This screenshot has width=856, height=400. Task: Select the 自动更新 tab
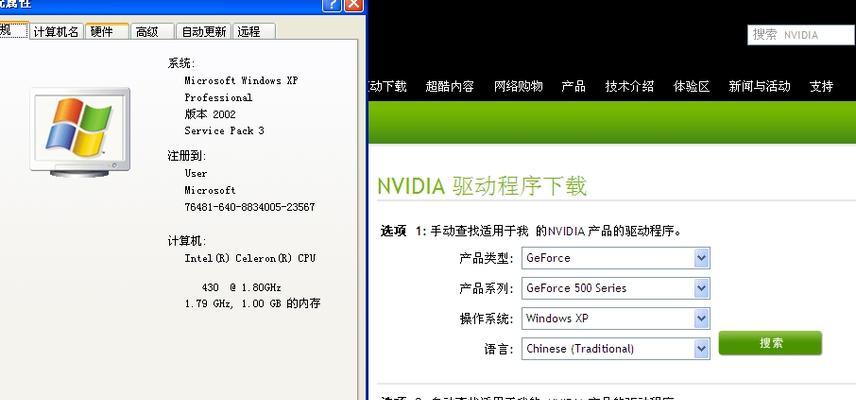point(204,32)
